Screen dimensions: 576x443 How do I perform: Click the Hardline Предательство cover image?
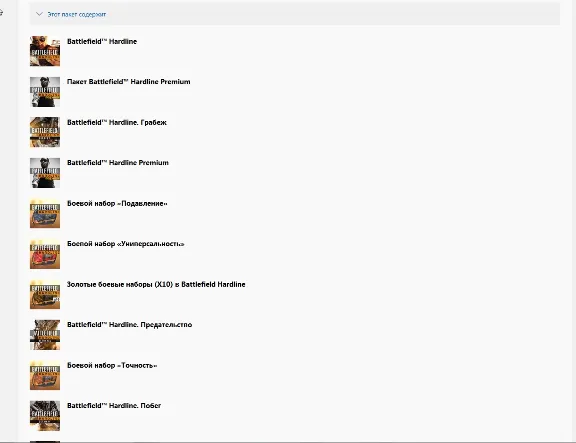(45, 335)
